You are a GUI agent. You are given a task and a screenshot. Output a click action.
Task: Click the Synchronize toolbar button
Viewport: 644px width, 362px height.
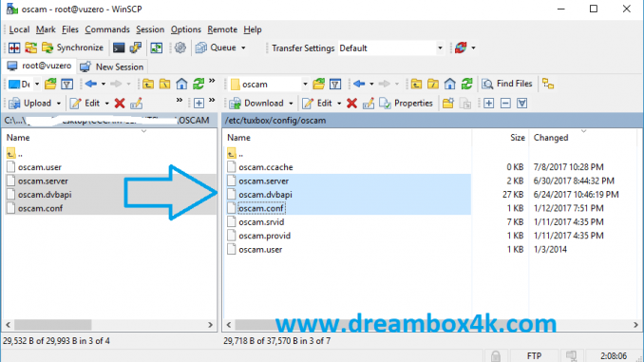coord(73,48)
